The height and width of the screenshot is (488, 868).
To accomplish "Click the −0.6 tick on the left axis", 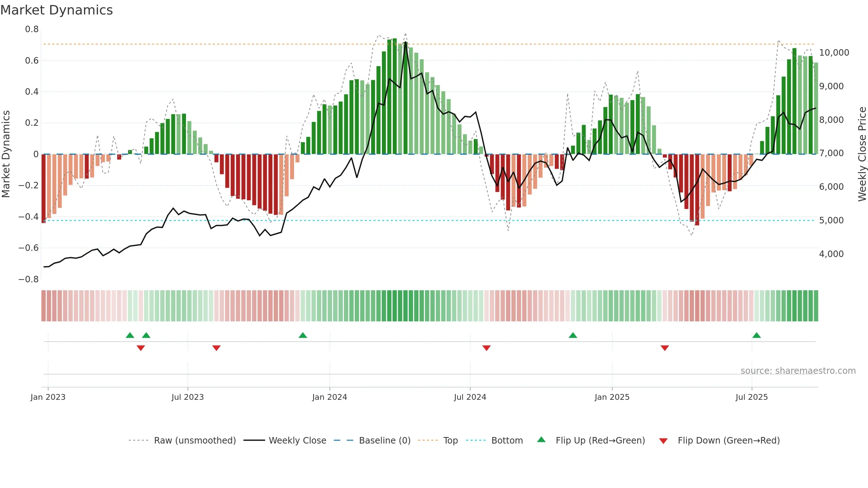I will (29, 248).
